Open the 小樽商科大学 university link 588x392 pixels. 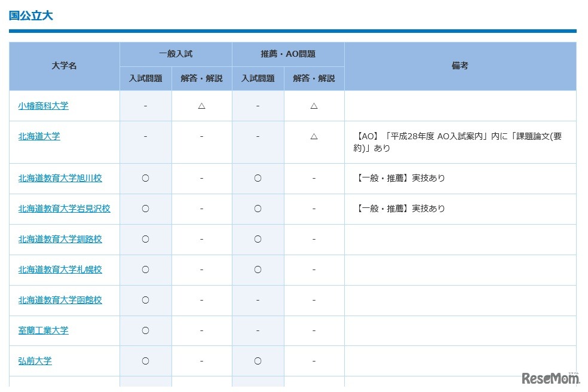pos(43,106)
